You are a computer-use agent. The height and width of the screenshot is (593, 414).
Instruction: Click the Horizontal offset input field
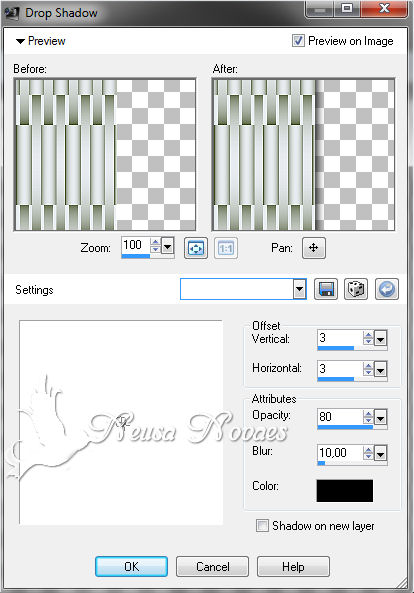(x=340, y=369)
